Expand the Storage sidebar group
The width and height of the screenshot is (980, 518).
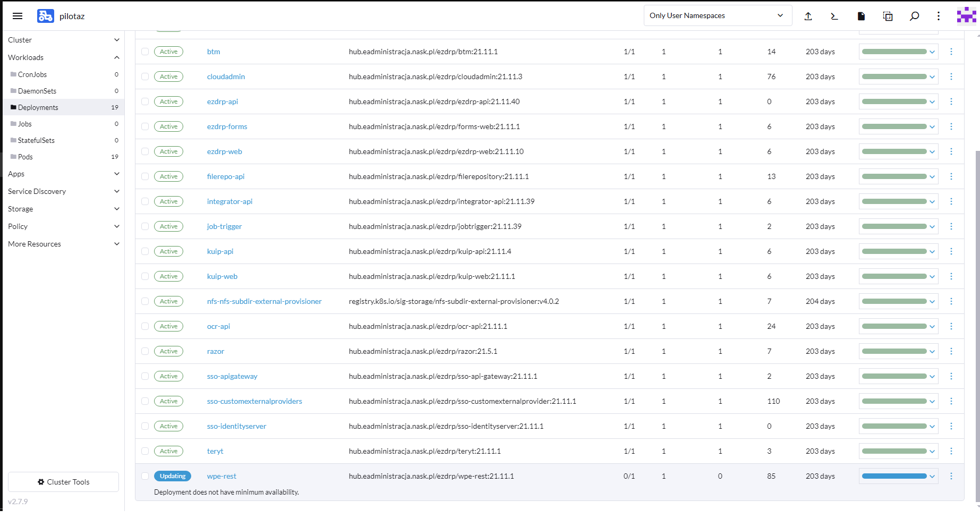(x=63, y=209)
